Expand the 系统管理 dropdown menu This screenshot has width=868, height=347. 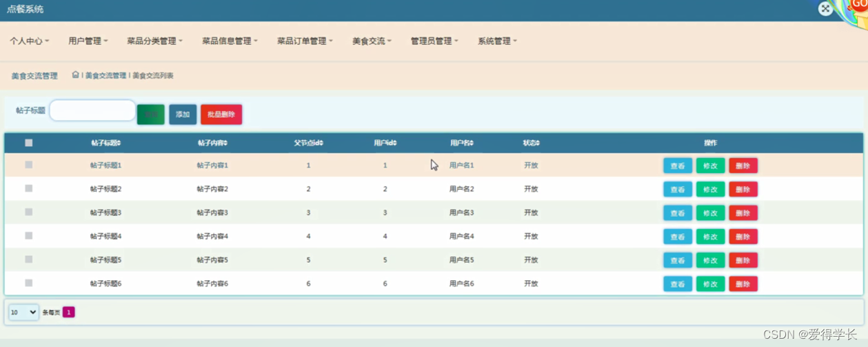497,41
